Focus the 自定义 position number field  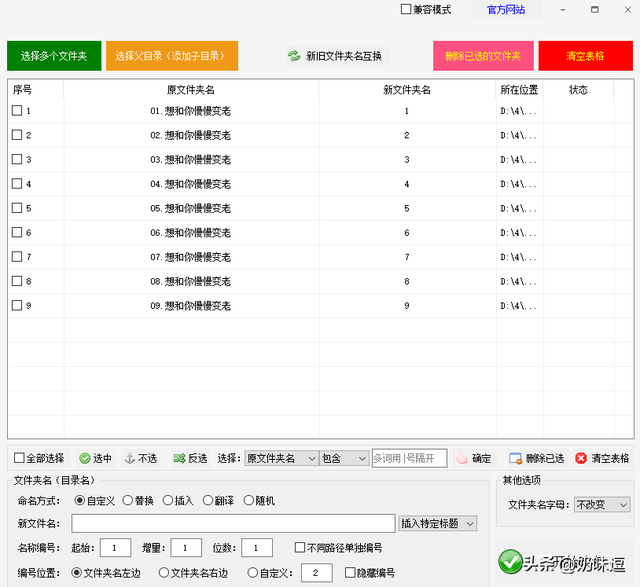click(x=317, y=573)
